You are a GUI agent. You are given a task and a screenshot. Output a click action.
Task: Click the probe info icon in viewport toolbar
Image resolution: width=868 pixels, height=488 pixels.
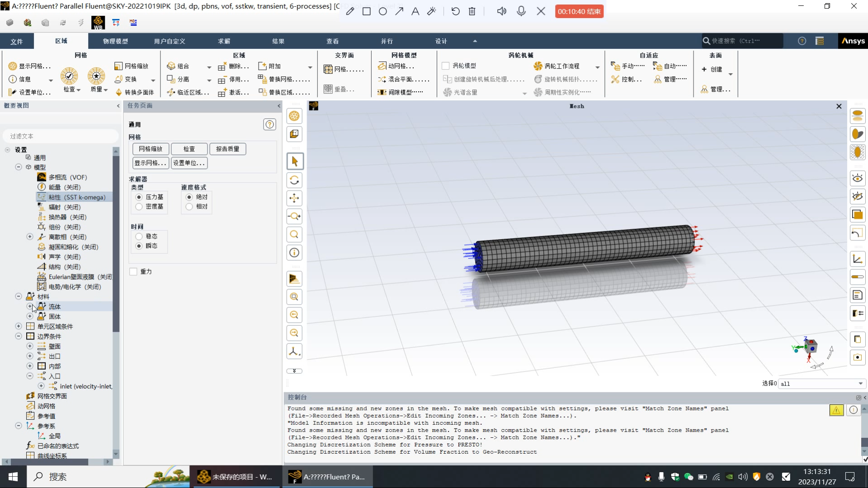295,253
